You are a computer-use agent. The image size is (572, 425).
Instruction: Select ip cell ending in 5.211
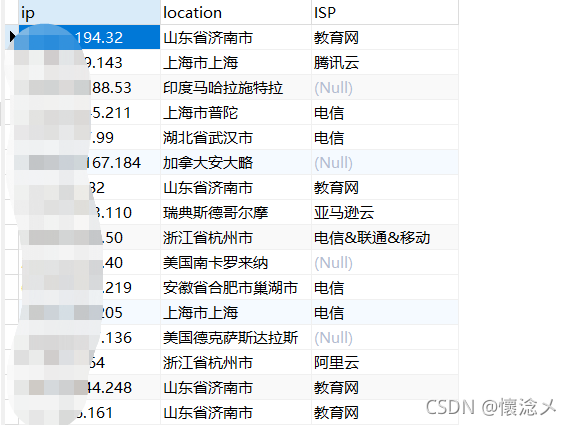[x=89, y=112]
